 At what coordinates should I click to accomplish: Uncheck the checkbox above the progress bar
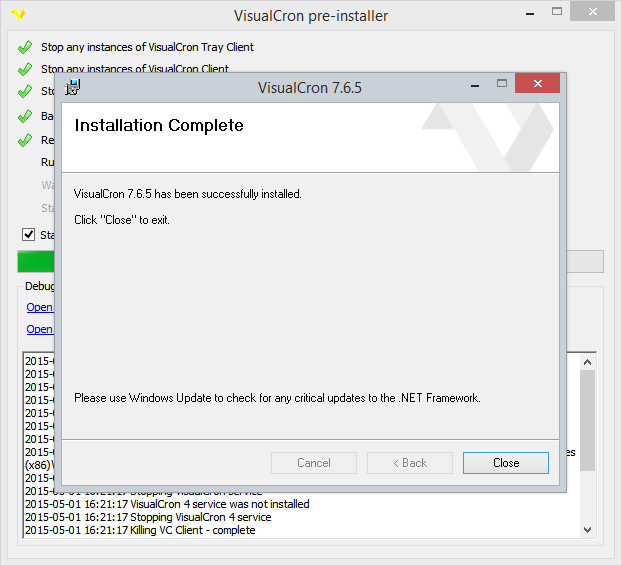click(x=28, y=235)
